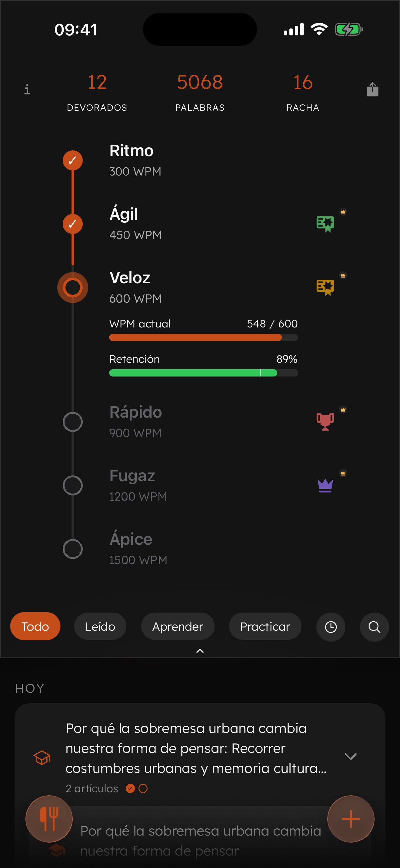This screenshot has height=868, width=400.
Task: Tap the Practicar filter button
Action: tap(265, 627)
